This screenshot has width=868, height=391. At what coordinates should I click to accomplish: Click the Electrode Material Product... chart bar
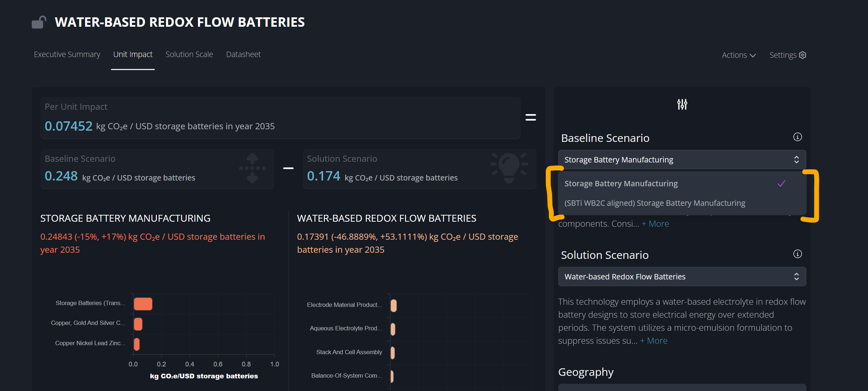393,305
